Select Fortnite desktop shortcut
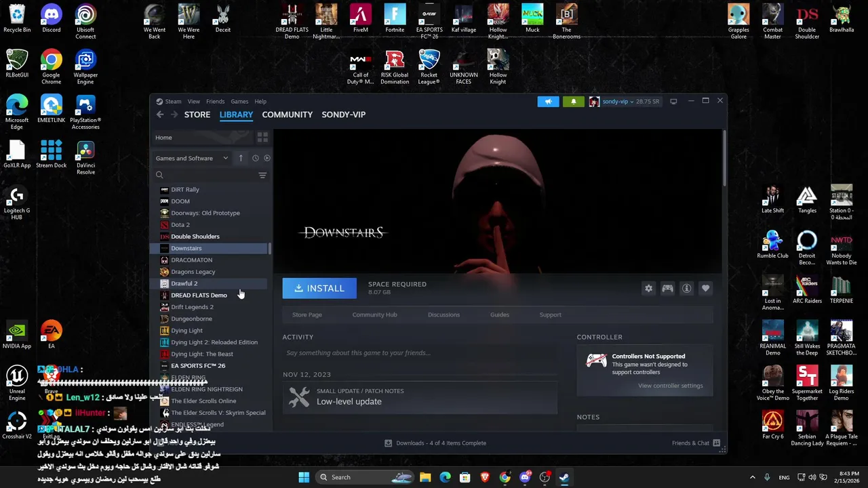Image resolution: width=868 pixels, height=488 pixels. (395, 19)
